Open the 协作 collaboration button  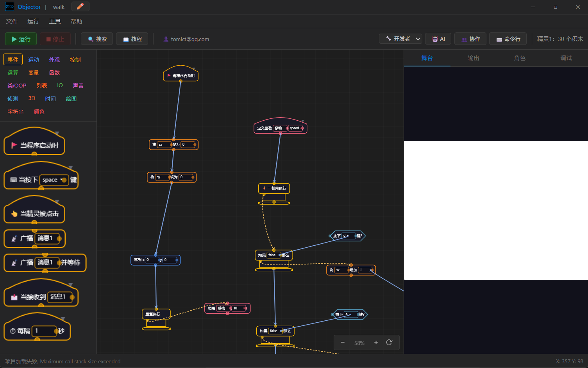point(470,39)
